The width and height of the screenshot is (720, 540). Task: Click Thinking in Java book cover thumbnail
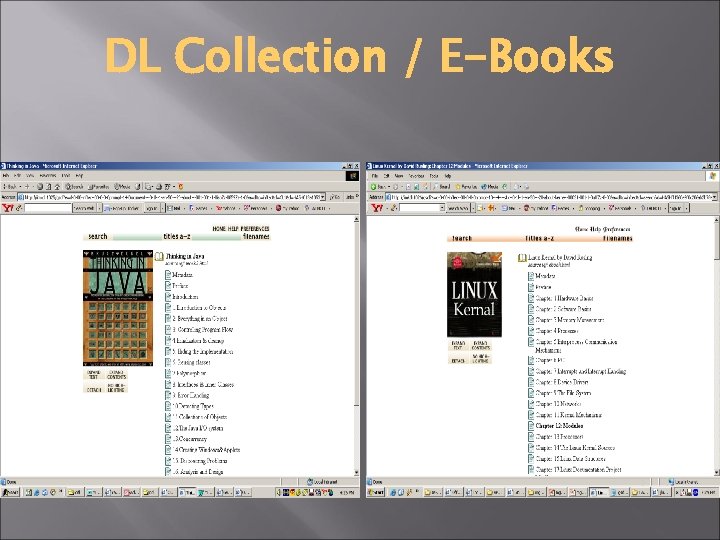(x=118, y=308)
